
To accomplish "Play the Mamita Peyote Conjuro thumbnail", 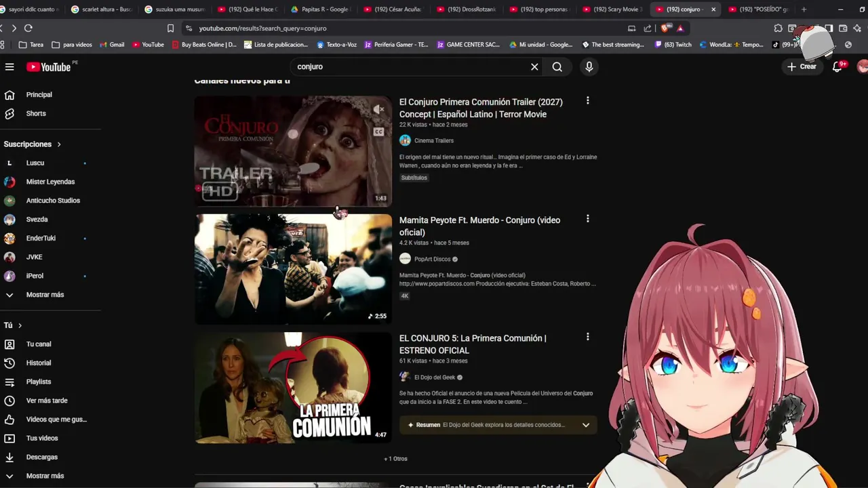I will (x=293, y=269).
